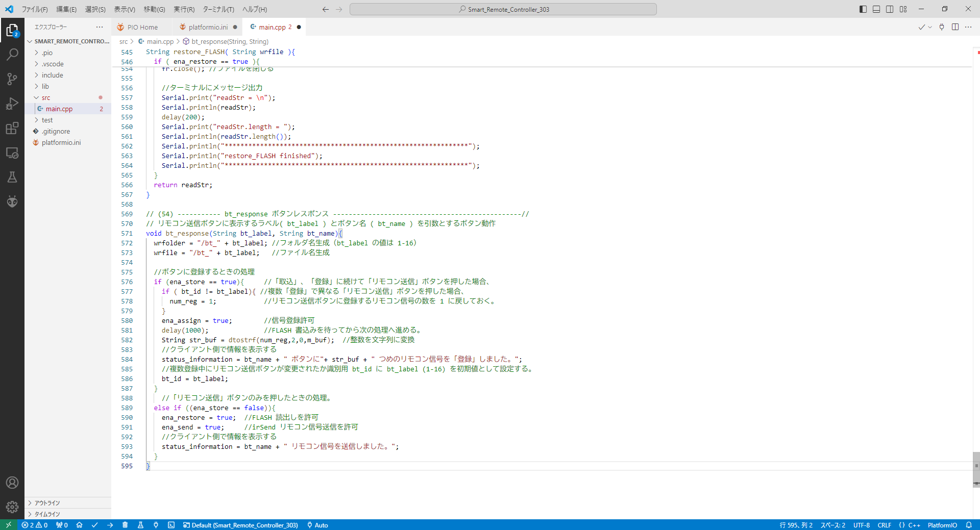This screenshot has width=980, height=530.
Task: Collapse the src folder in explorer
Action: [x=46, y=97]
